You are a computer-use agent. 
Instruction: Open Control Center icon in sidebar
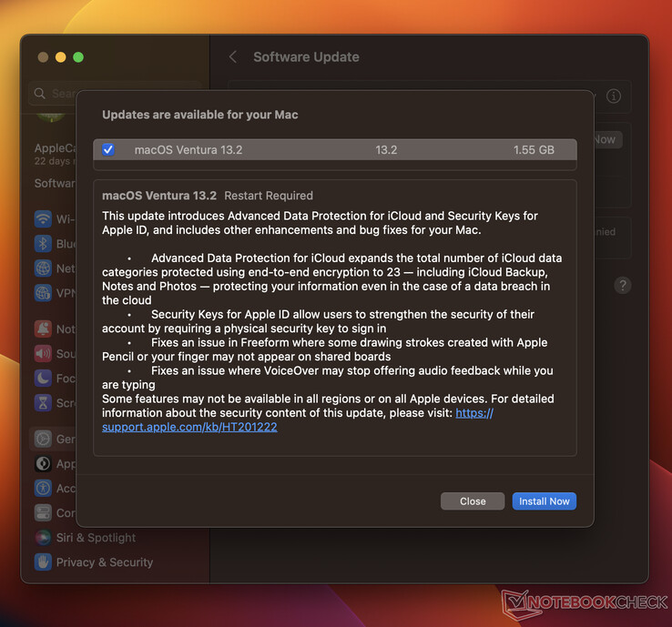pyautogui.click(x=43, y=512)
